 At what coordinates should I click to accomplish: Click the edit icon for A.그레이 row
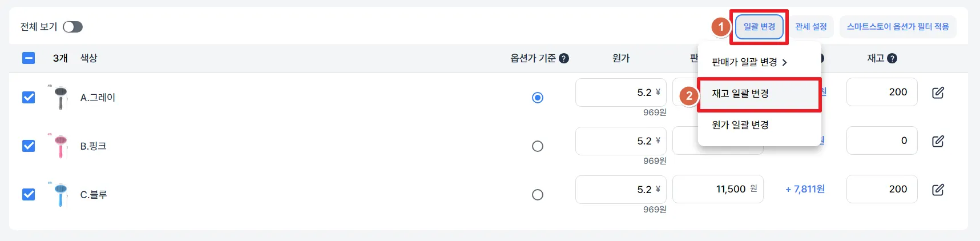938,93
